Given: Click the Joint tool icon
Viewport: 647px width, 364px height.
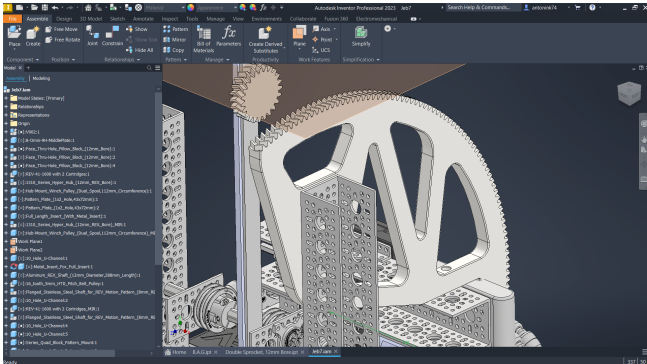Looking at the screenshot, I should (x=92, y=35).
